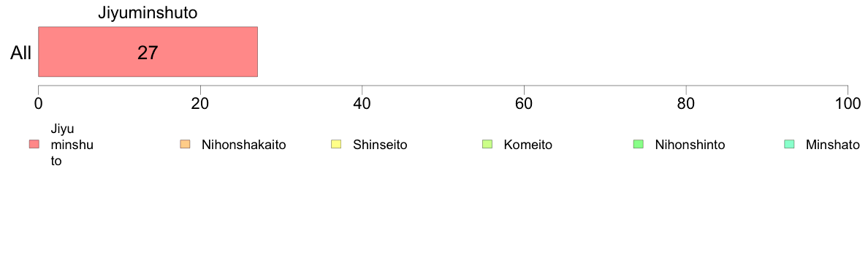Click the Nihonshinto legend label

pos(690,145)
